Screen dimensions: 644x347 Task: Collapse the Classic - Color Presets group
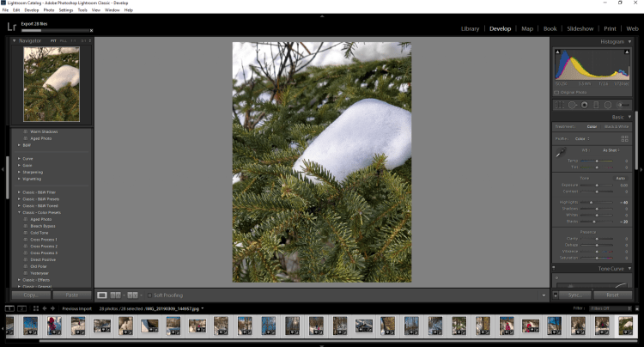coord(20,211)
